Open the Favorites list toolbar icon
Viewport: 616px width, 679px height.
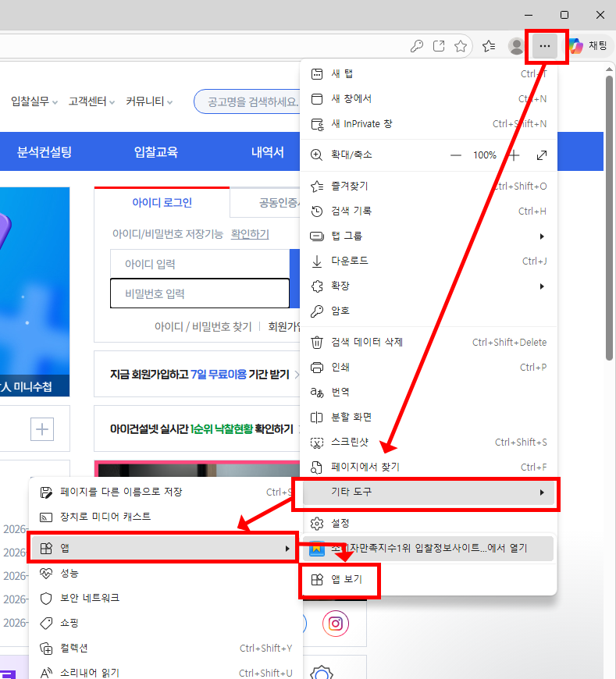489,46
